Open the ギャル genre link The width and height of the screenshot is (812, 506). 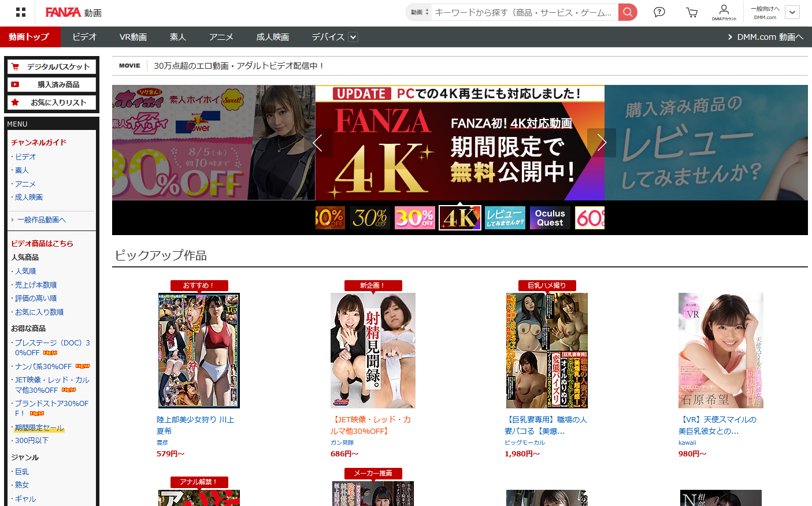[25, 498]
